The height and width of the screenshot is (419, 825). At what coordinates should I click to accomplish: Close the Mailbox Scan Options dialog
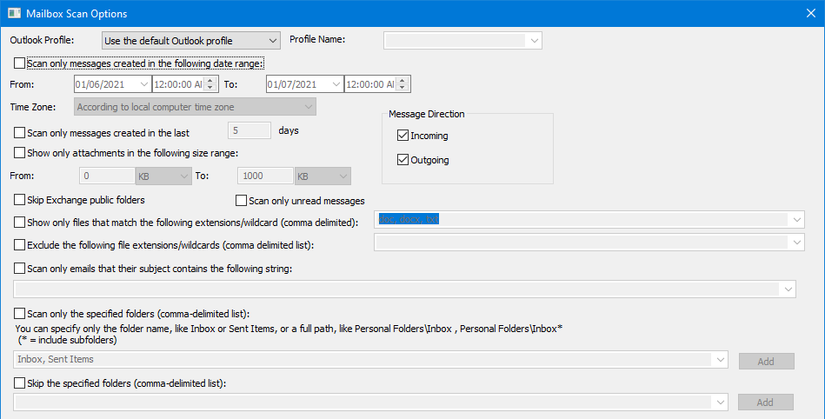(811, 13)
